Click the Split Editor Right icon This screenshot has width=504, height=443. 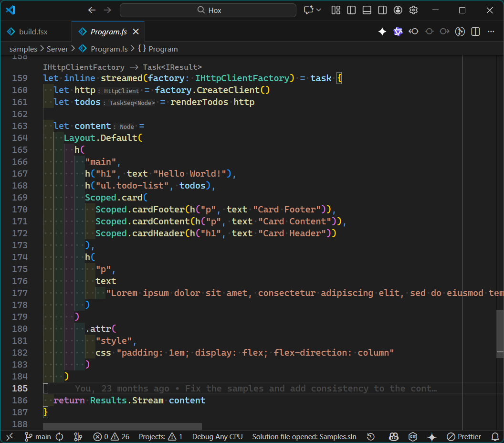[x=475, y=32]
